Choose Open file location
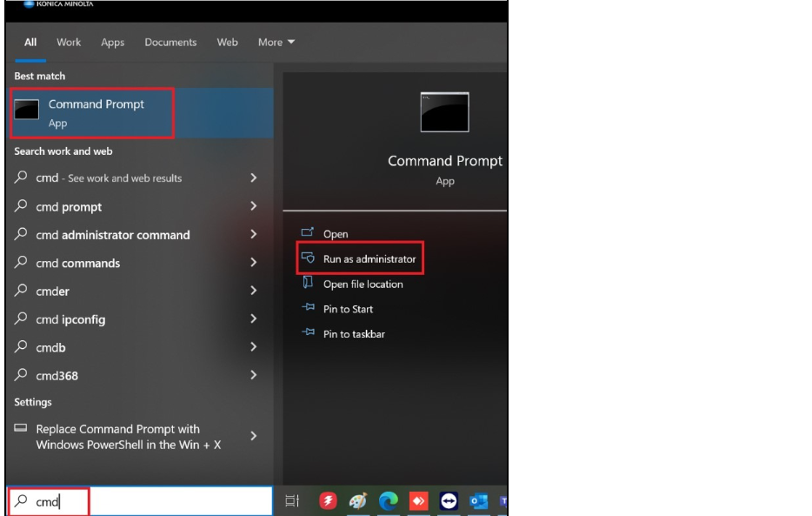This screenshot has height=516, width=812. click(x=363, y=284)
